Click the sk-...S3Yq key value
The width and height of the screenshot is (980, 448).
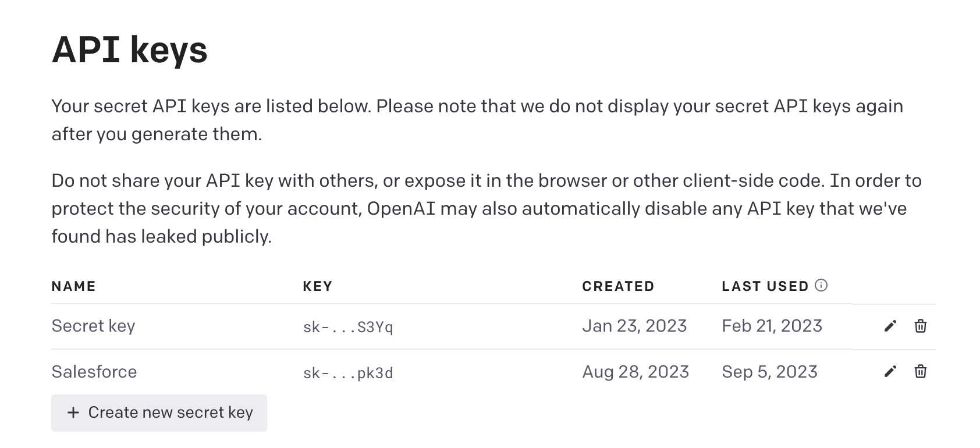point(348,327)
